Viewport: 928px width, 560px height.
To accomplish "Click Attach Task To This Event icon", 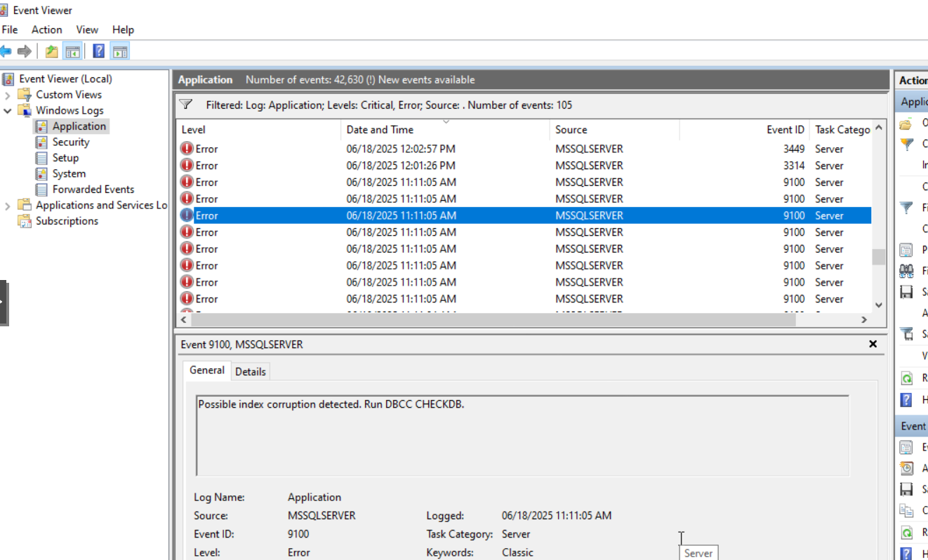I will pyautogui.click(x=906, y=468).
